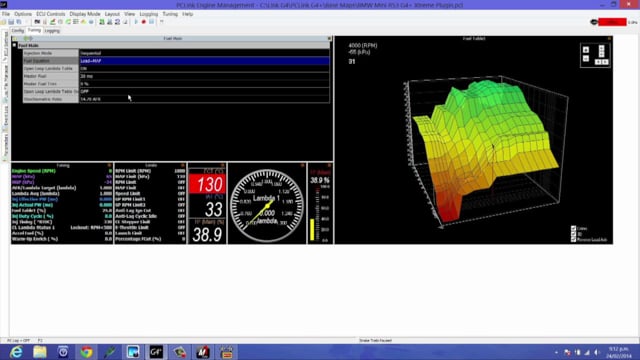This screenshot has width=640, height=360.
Task: Click the Lambda 1 round gauge
Action: (x=267, y=206)
